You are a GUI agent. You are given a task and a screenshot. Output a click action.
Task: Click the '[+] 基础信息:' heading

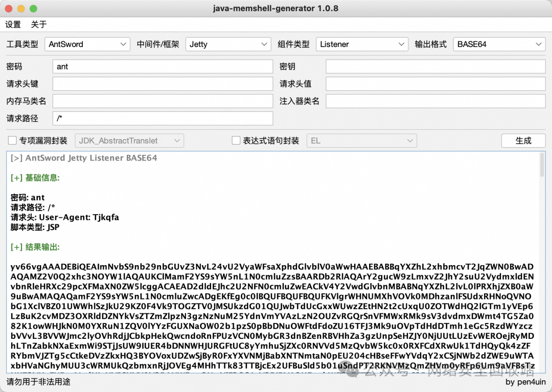pos(35,178)
